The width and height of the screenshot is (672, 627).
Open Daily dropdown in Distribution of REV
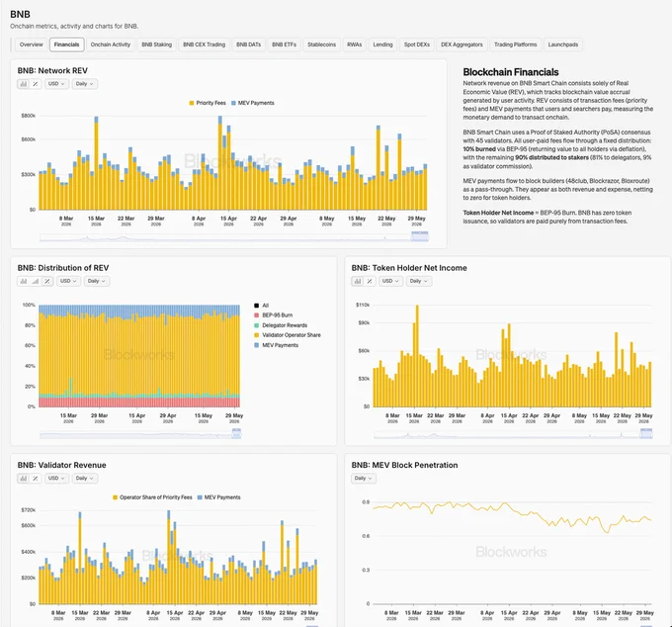point(97,281)
